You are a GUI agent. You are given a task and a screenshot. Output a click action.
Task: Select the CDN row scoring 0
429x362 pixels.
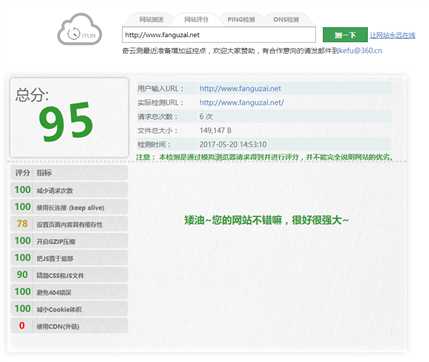click(x=69, y=326)
